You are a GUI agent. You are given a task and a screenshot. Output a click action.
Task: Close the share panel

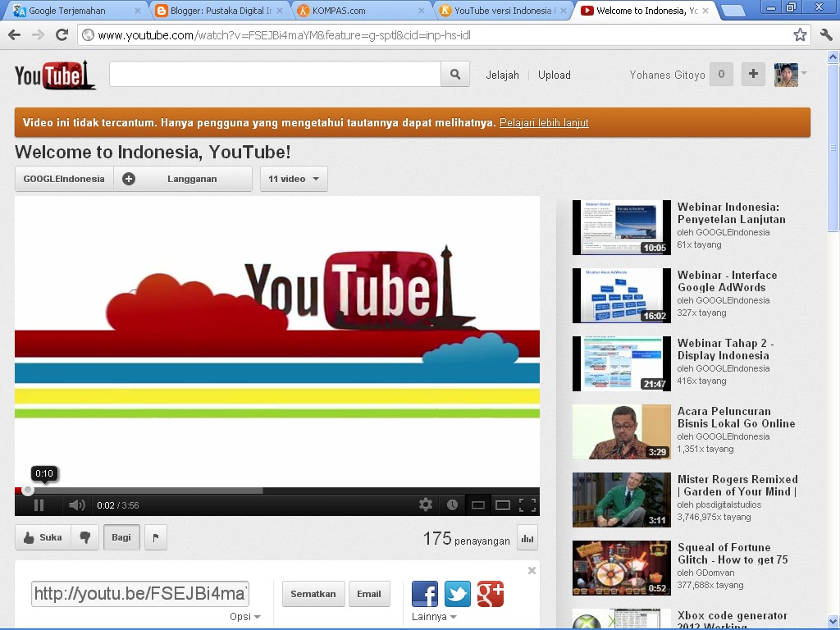pos(532,571)
